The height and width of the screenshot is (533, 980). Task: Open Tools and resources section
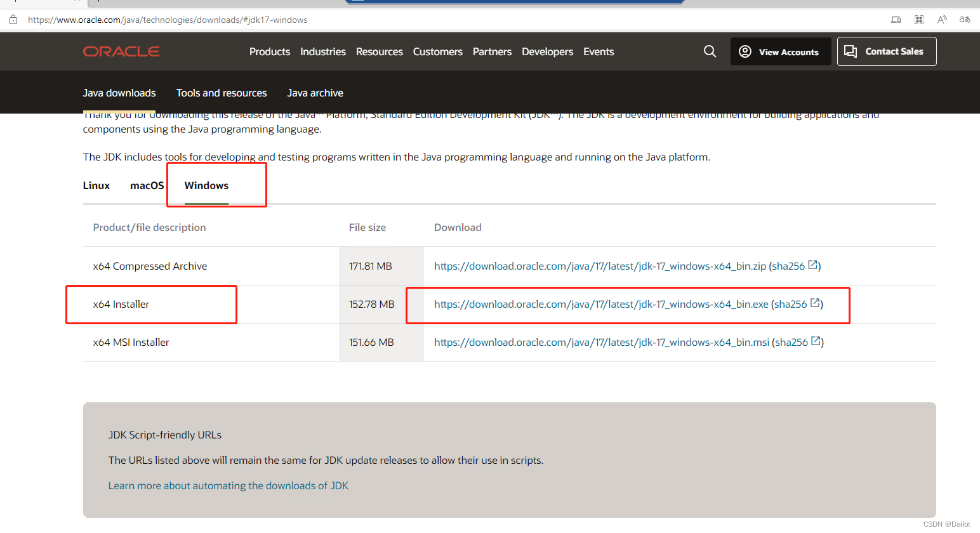point(222,93)
